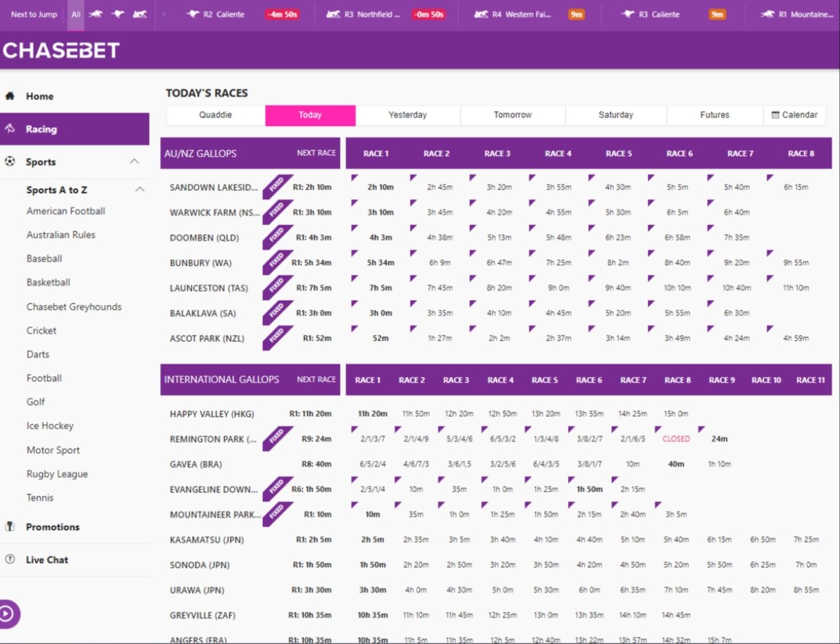Image resolution: width=840 pixels, height=644 pixels.
Task: Switch to the Quaddie tab
Action: click(216, 115)
